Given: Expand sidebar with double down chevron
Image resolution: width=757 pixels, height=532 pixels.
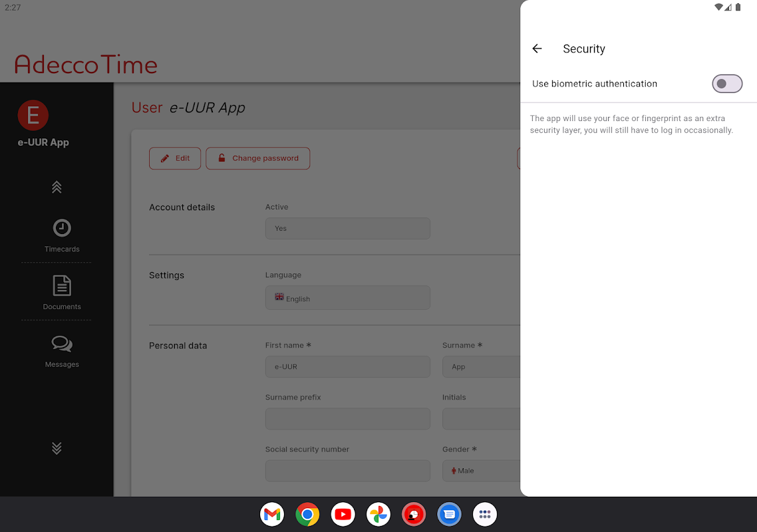Looking at the screenshot, I should (57, 448).
